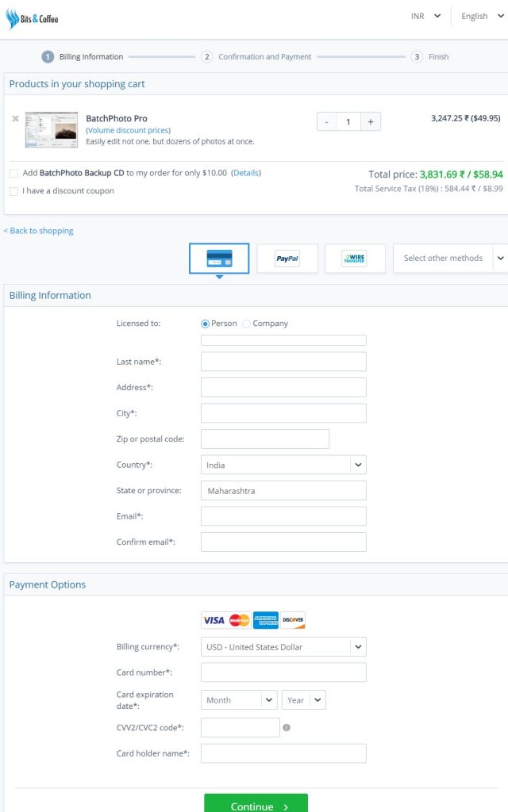
Task: Focus the narrow field under Licensed to
Action: click(283, 340)
